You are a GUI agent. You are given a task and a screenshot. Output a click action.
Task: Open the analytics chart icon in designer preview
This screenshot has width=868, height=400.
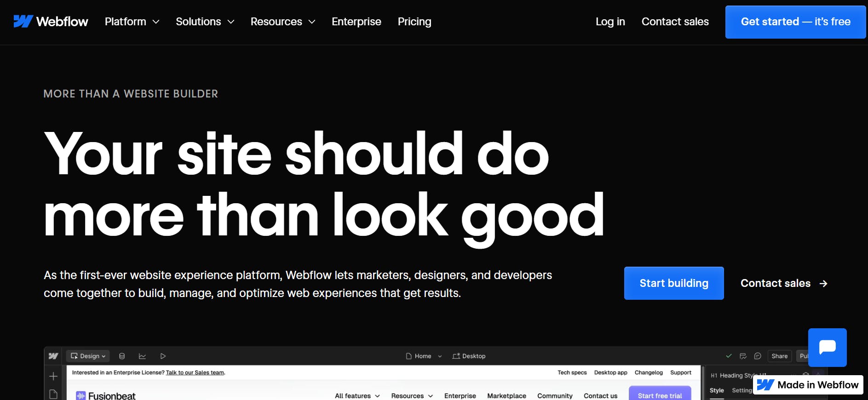point(142,356)
